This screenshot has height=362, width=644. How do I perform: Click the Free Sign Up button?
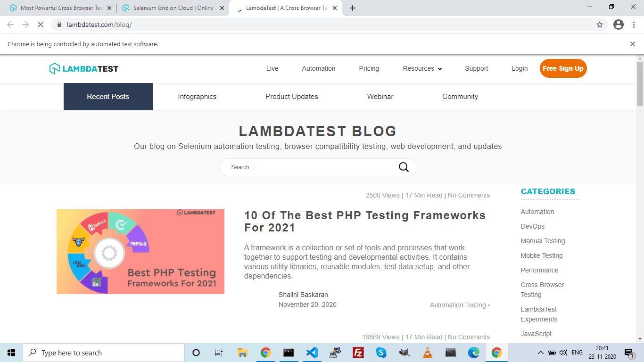tap(563, 68)
